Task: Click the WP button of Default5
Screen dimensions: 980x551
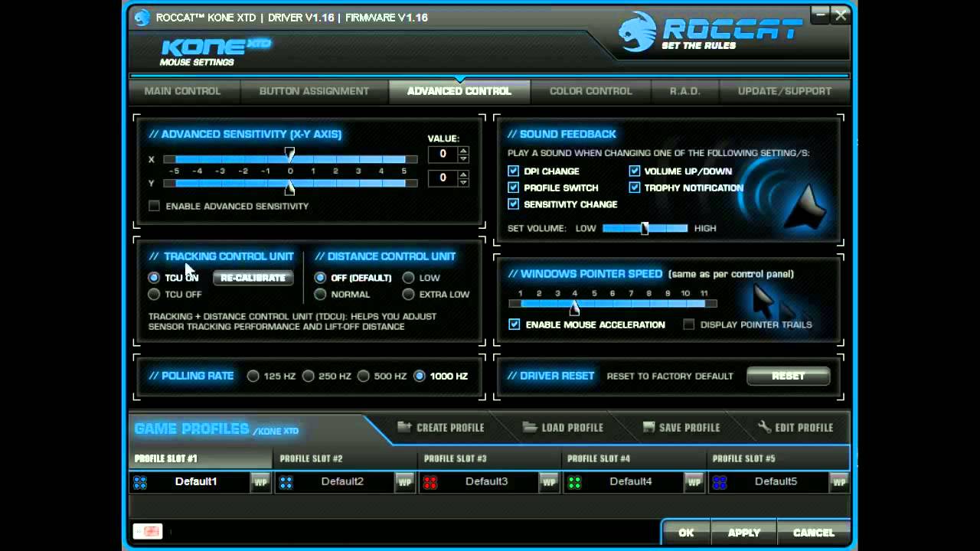Action: coord(839,482)
